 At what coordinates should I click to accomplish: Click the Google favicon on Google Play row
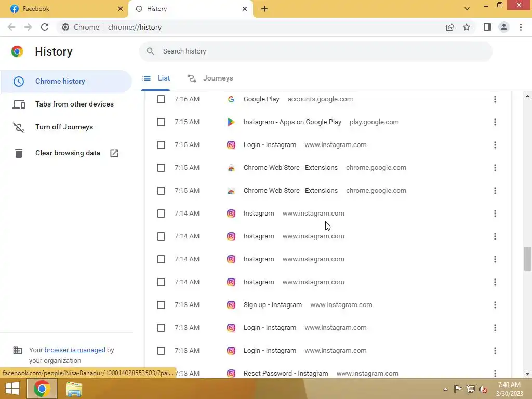point(231,99)
